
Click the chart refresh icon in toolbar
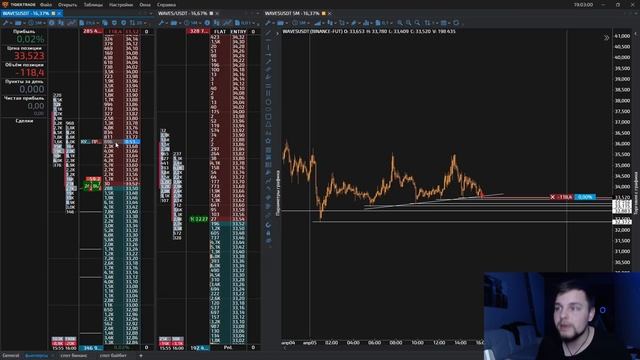[x=456, y=23]
